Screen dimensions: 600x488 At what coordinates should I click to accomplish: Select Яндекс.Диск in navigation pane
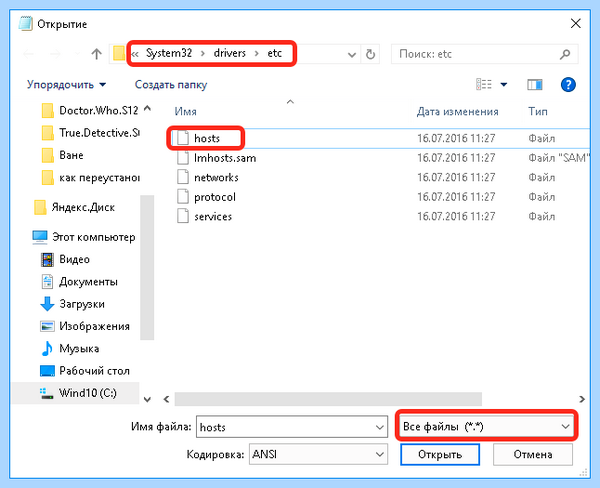[x=75, y=207]
